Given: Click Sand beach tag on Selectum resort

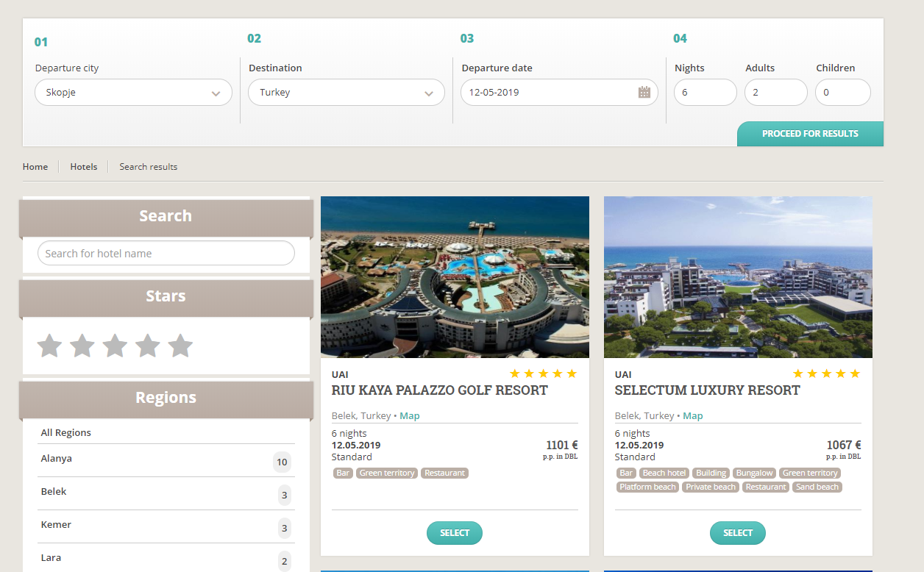Looking at the screenshot, I should [x=817, y=487].
